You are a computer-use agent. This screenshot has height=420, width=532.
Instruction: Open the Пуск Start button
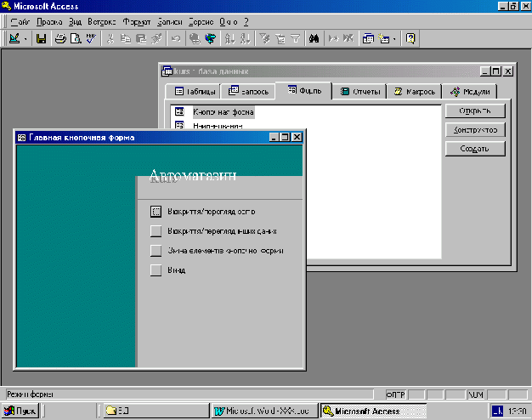coord(20,411)
